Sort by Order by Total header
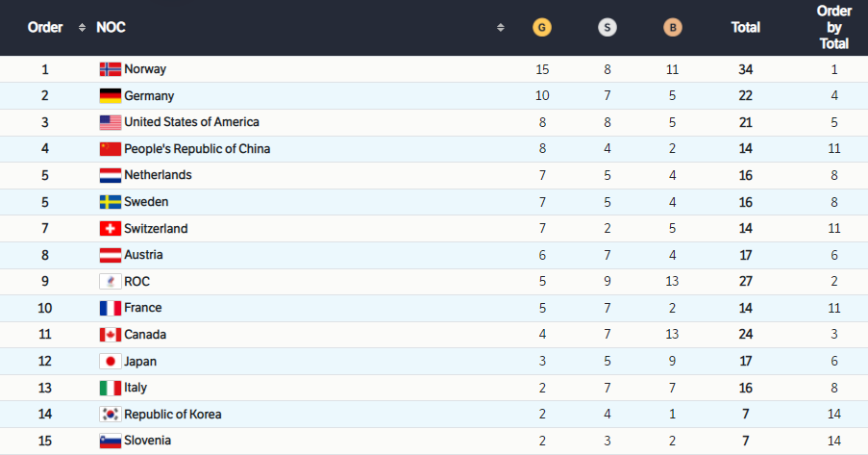Image resolution: width=868 pixels, height=455 pixels. click(x=833, y=28)
